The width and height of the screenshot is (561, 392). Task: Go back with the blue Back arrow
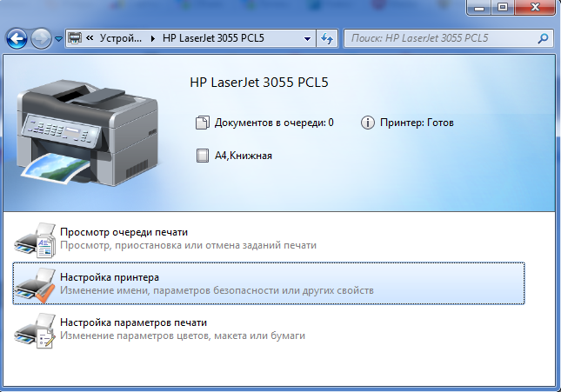pos(17,38)
